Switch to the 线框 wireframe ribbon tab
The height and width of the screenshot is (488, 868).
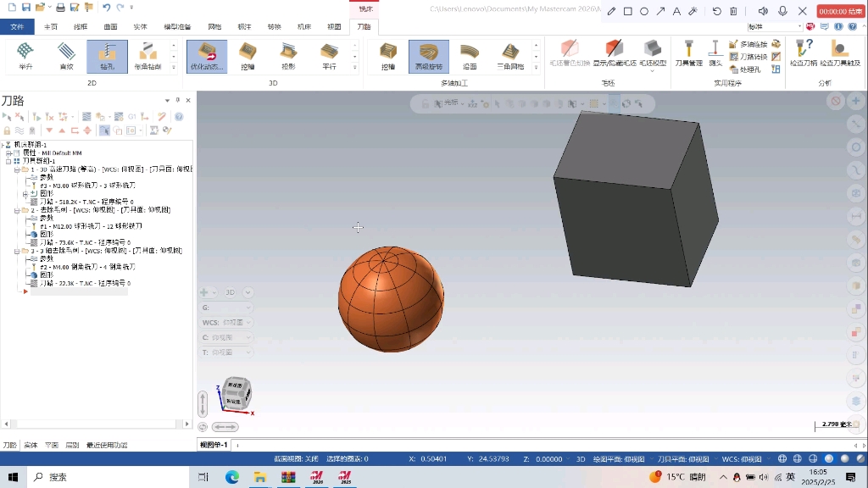click(81, 26)
